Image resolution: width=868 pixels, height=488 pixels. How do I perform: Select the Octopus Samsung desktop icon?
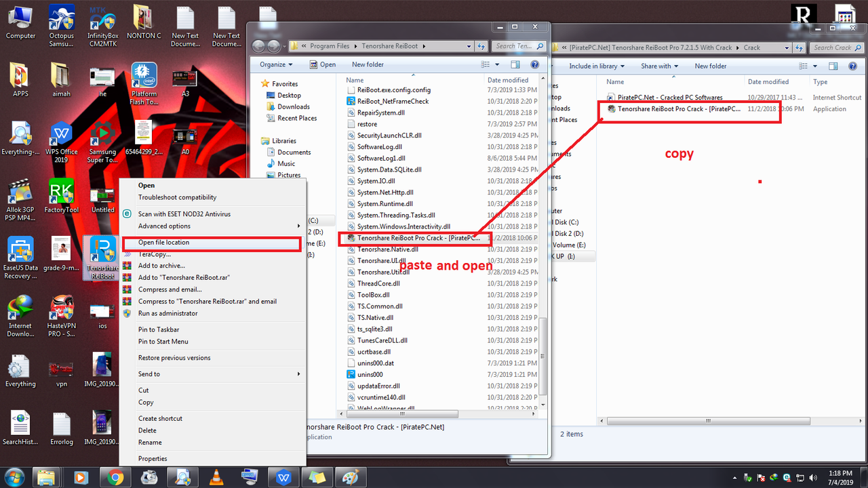click(62, 26)
